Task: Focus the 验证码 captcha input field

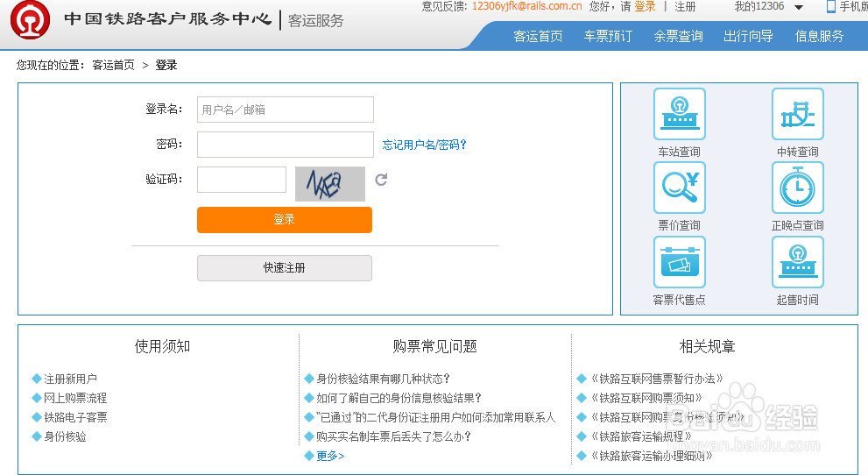Action: click(242, 180)
